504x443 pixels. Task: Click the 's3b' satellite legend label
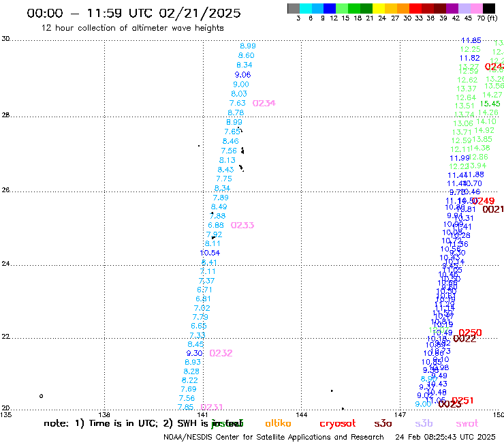pos(424,423)
